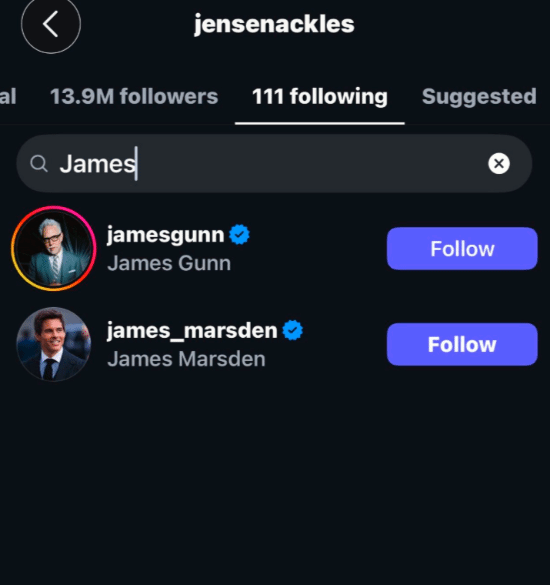Screen dimensions: 550x585
Task: Select the partially visible leftmost tab
Action: point(8,97)
